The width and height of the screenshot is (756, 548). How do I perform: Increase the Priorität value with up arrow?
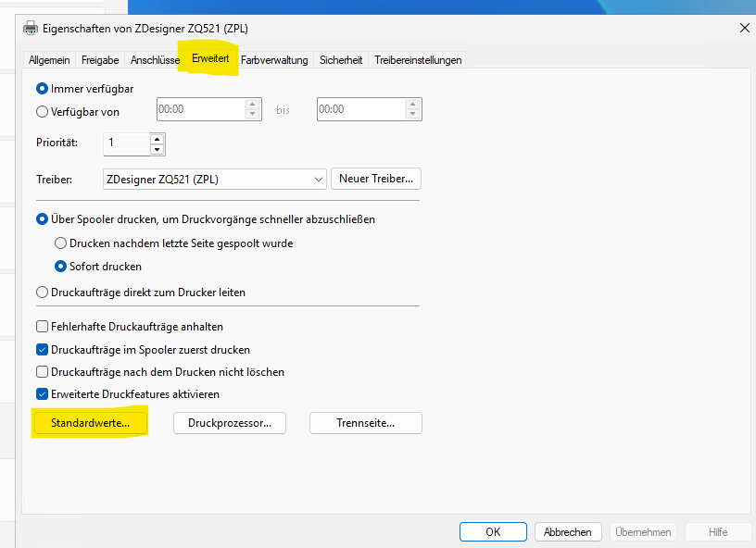(x=157, y=138)
